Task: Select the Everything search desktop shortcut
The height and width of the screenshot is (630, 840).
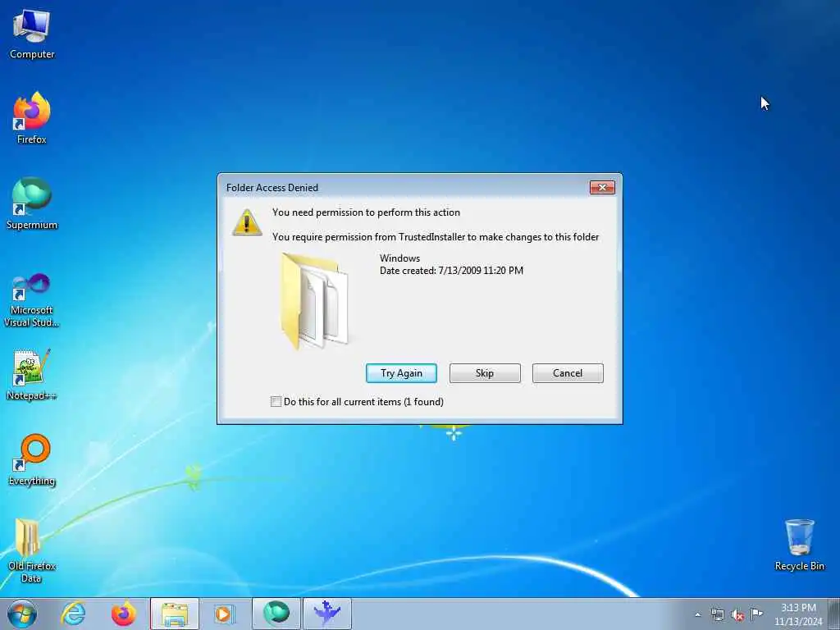Action: pyautogui.click(x=32, y=460)
